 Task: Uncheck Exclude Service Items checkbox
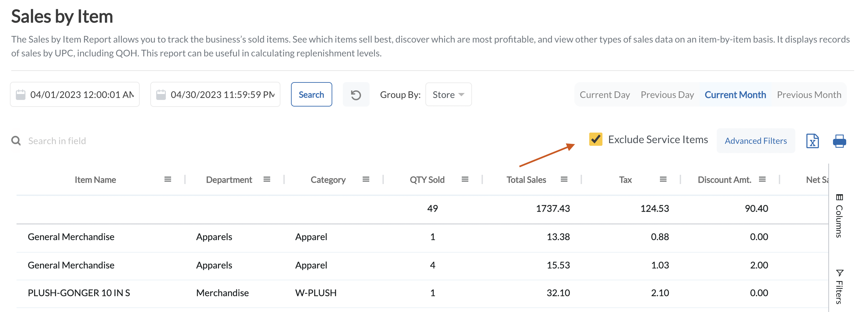click(x=596, y=139)
